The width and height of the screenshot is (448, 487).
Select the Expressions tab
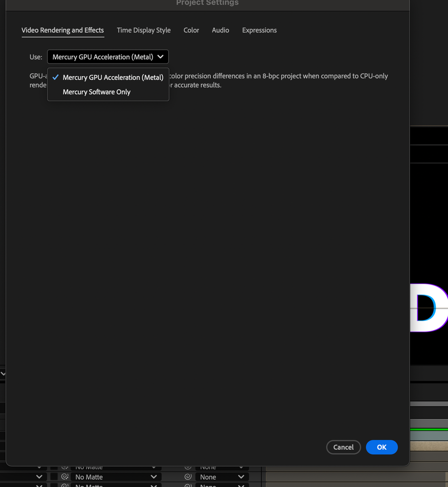pos(259,30)
